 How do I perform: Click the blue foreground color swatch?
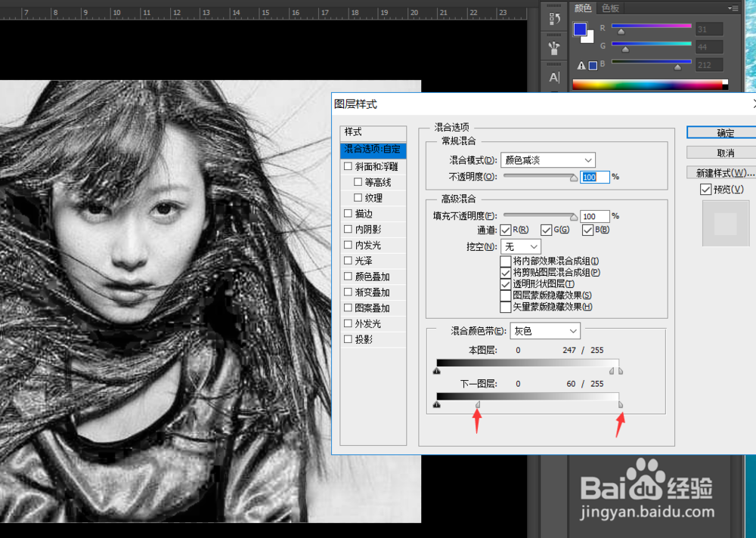click(580, 29)
